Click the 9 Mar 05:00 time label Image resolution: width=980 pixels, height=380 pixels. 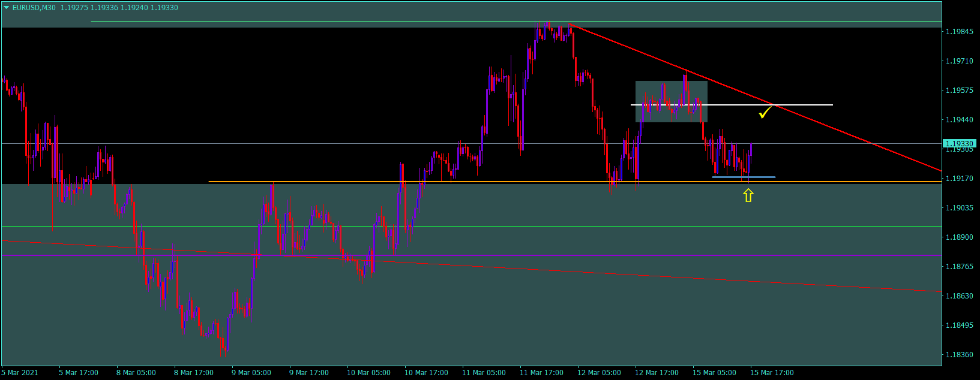[251, 373]
